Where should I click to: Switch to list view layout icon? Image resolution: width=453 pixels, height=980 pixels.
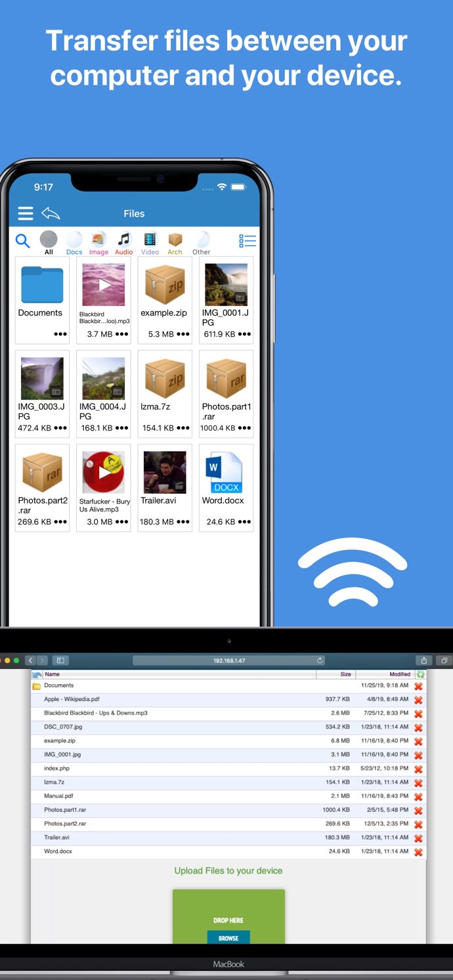pyautogui.click(x=247, y=241)
